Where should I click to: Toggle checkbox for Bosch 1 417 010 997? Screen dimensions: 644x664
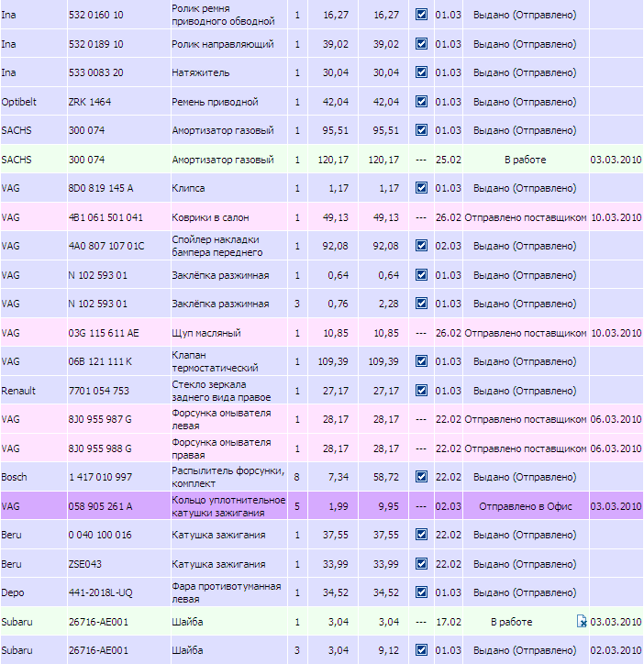point(421,476)
